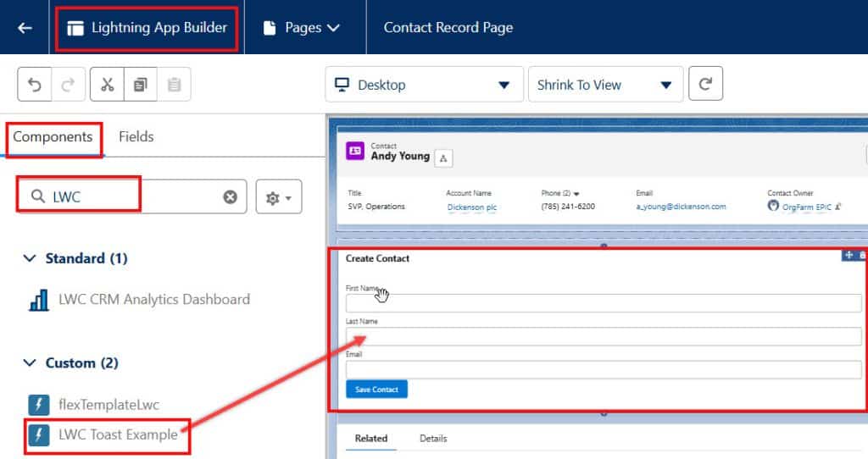Viewport: 868px width, 459px height.
Task: Open the Lightning App Builder menu
Action: pos(147,28)
